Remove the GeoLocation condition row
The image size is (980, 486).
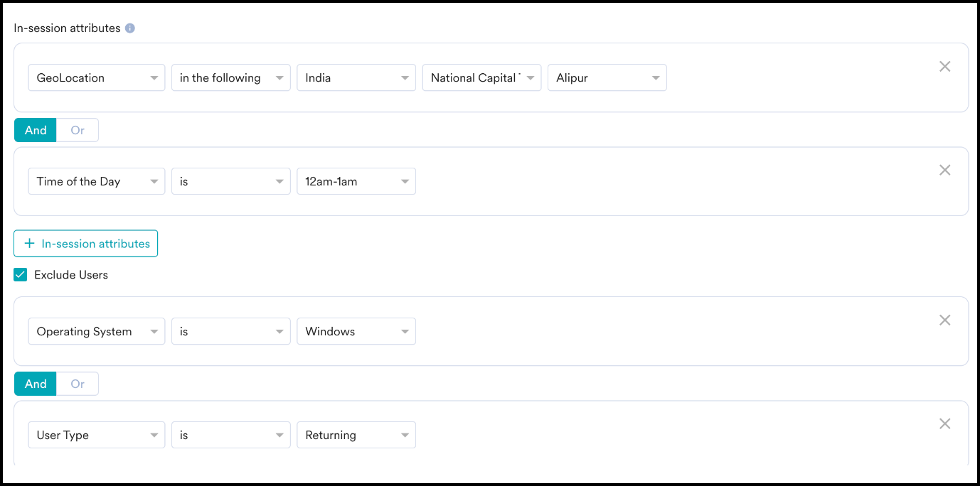944,66
